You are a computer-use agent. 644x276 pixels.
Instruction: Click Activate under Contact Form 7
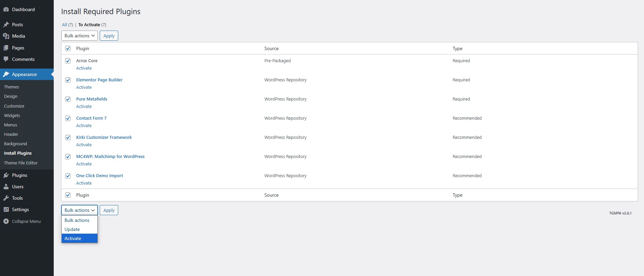point(84,125)
